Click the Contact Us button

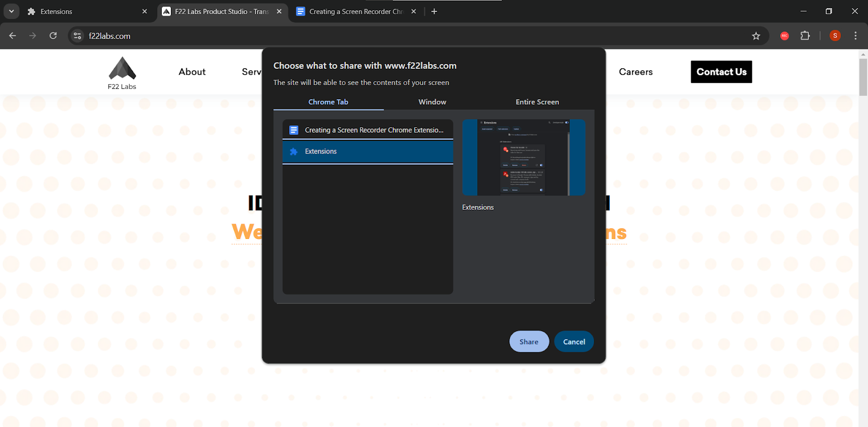click(722, 72)
